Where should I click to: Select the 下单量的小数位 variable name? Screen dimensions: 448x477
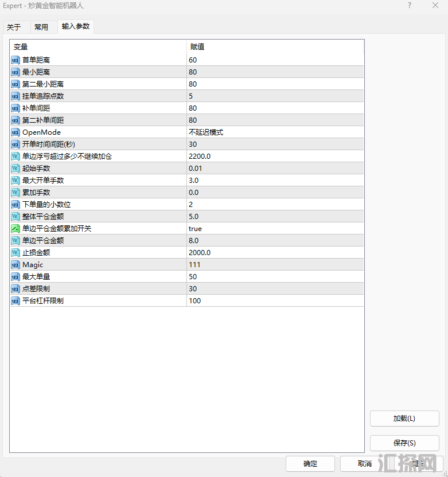(46, 205)
